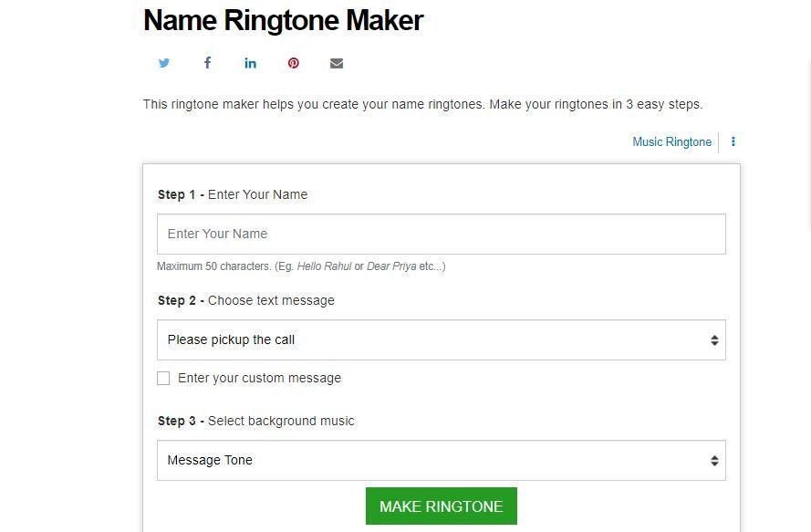Click the ringtone maker description sentence

pyautogui.click(x=422, y=104)
